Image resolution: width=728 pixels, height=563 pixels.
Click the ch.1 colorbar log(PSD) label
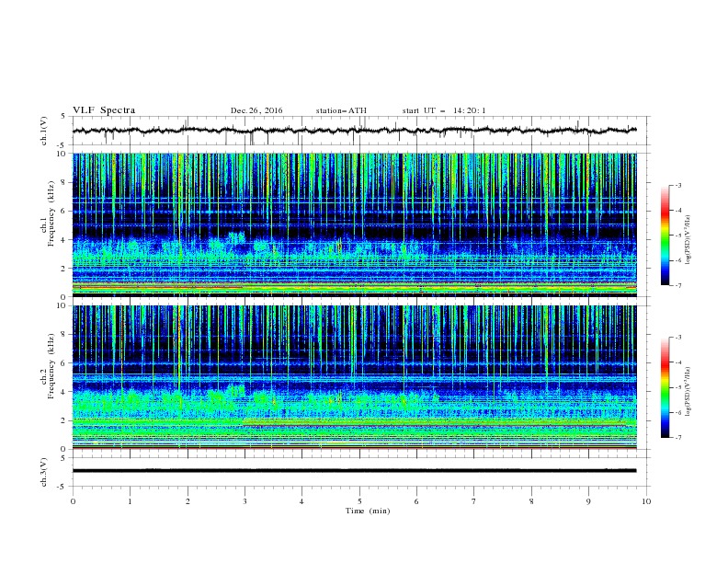tap(688, 240)
